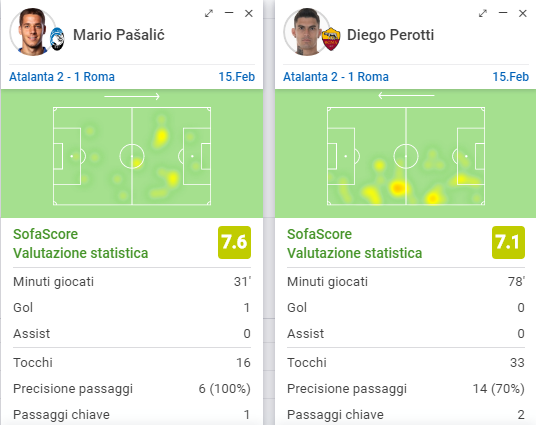
Task: Close the Mario Pašalić panel
Action: tap(249, 13)
